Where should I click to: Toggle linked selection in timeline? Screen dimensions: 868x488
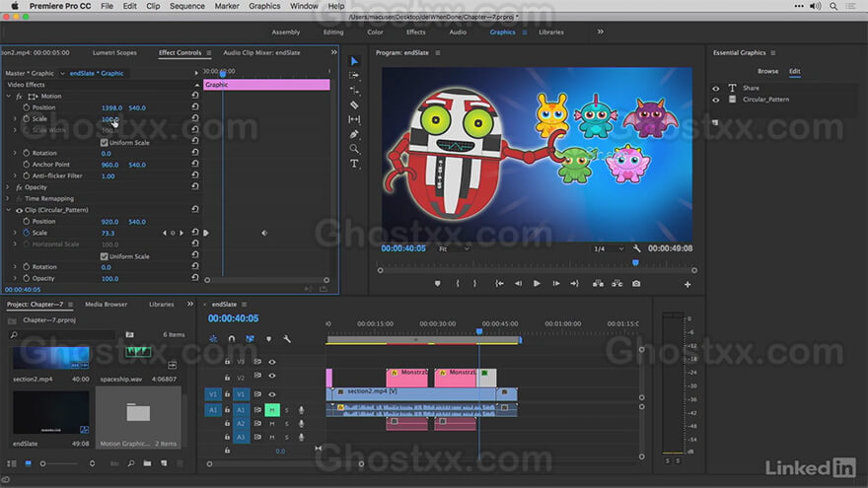coord(250,338)
